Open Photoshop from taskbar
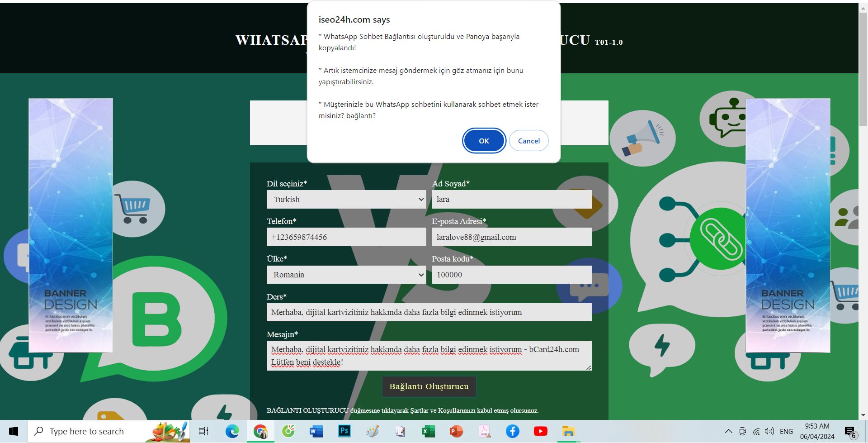Screen dimensions: 868x443 click(344, 431)
